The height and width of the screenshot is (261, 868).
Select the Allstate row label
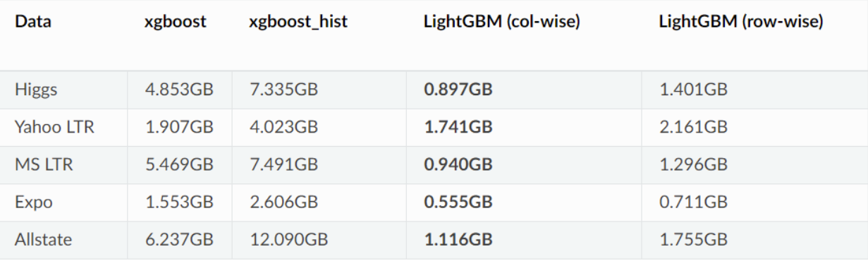[43, 240]
